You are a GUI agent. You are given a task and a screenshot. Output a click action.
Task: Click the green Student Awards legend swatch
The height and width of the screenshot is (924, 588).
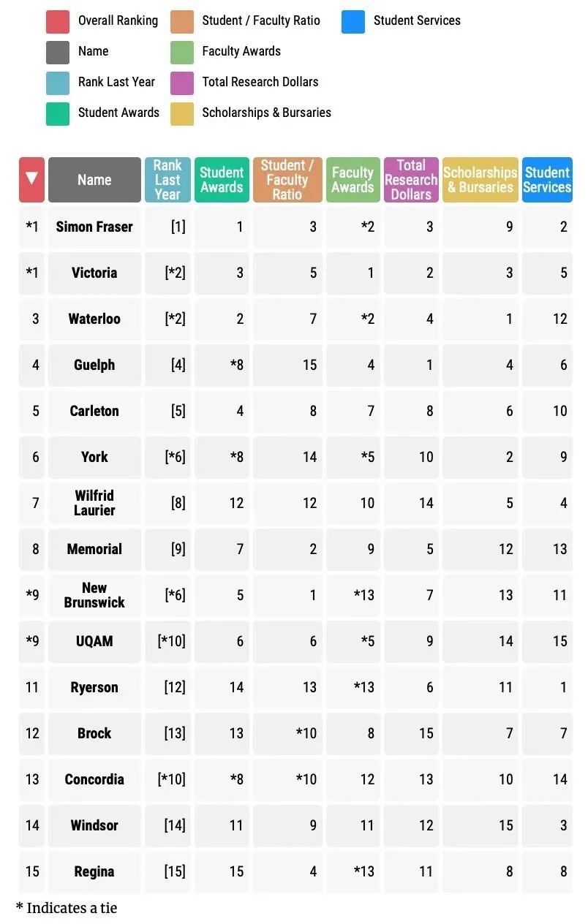point(58,114)
